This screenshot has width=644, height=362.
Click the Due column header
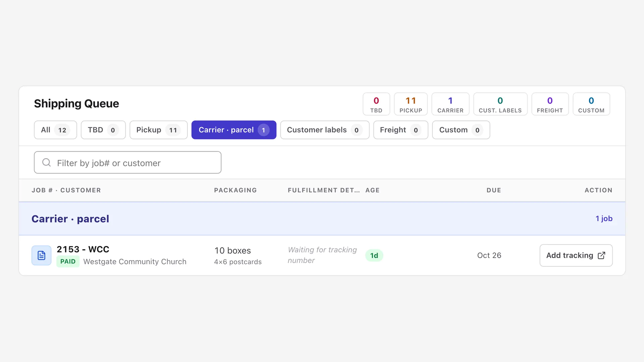point(494,190)
